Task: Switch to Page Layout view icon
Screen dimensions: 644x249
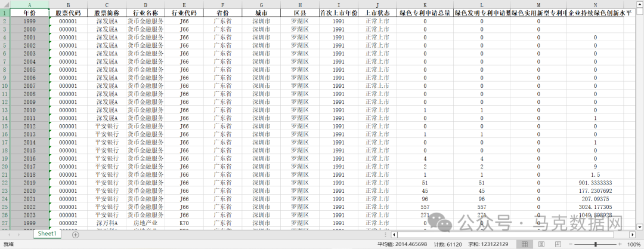Action: coord(541,244)
